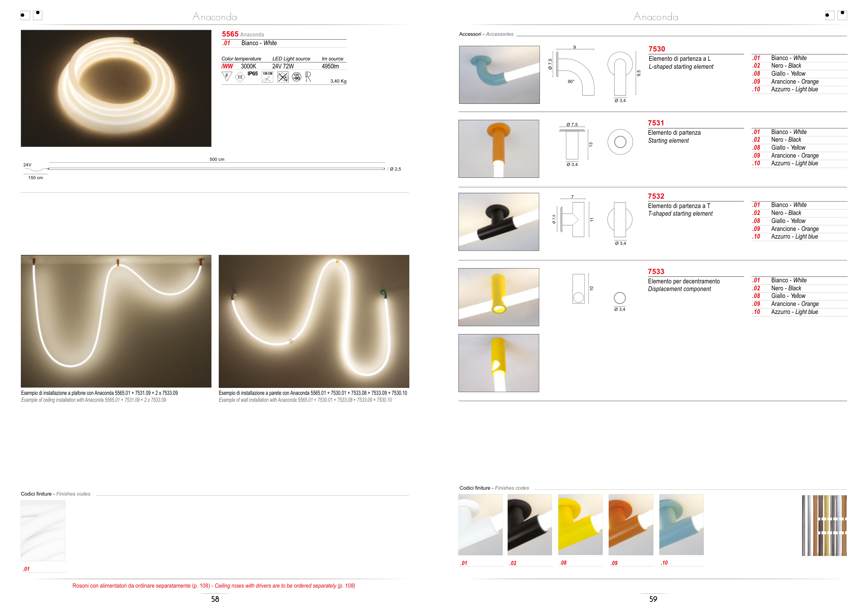Click the red /WW warm white code

click(x=227, y=66)
